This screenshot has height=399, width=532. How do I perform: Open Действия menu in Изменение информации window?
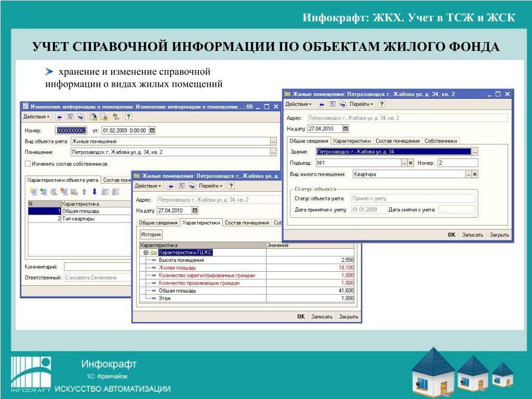pos(36,117)
